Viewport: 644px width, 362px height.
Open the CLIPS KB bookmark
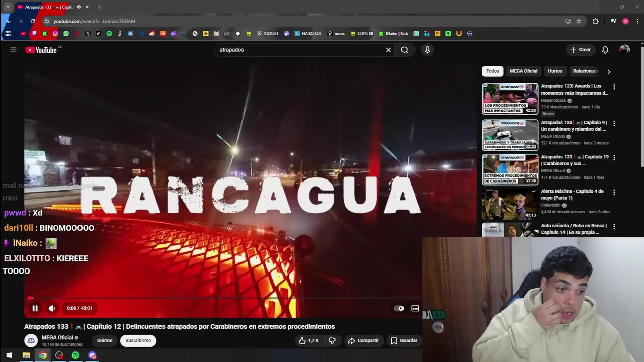[362, 34]
